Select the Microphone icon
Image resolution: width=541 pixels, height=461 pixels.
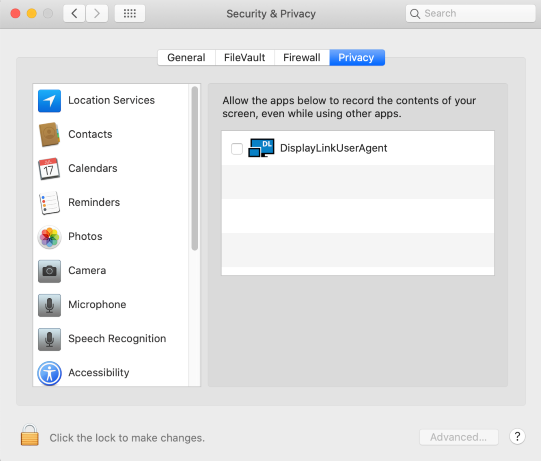point(49,305)
